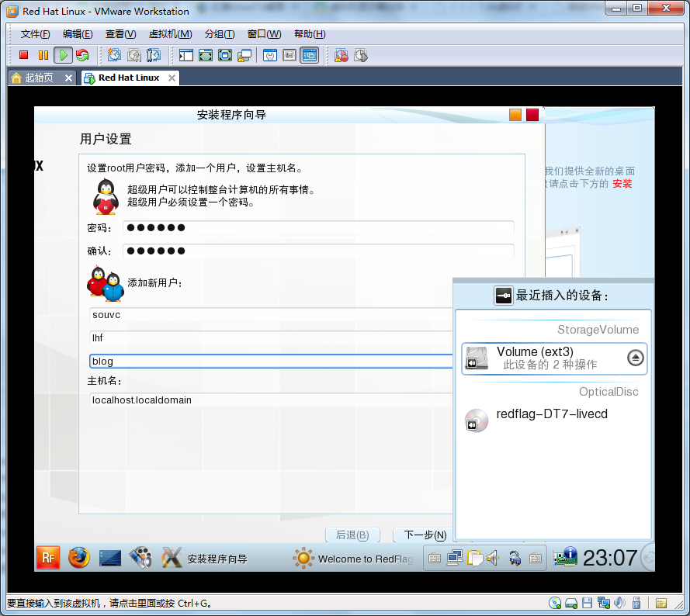Screen dimensions: 690x616
Task: Show or hide sidebar toolbar icon
Action: 186,55
